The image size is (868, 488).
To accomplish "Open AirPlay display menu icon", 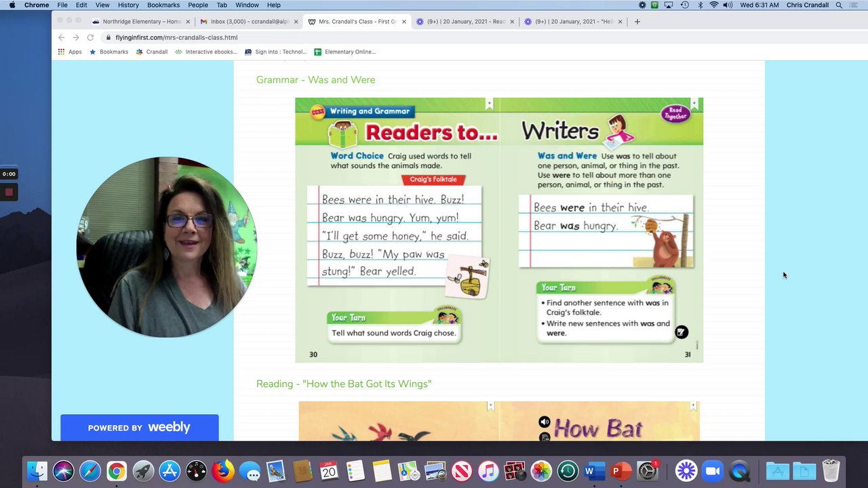I will [x=669, y=5].
